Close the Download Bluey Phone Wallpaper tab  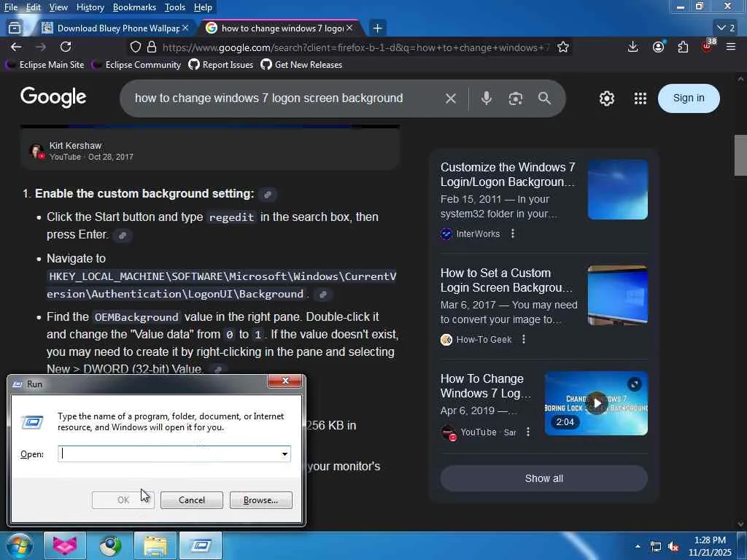[x=185, y=28]
